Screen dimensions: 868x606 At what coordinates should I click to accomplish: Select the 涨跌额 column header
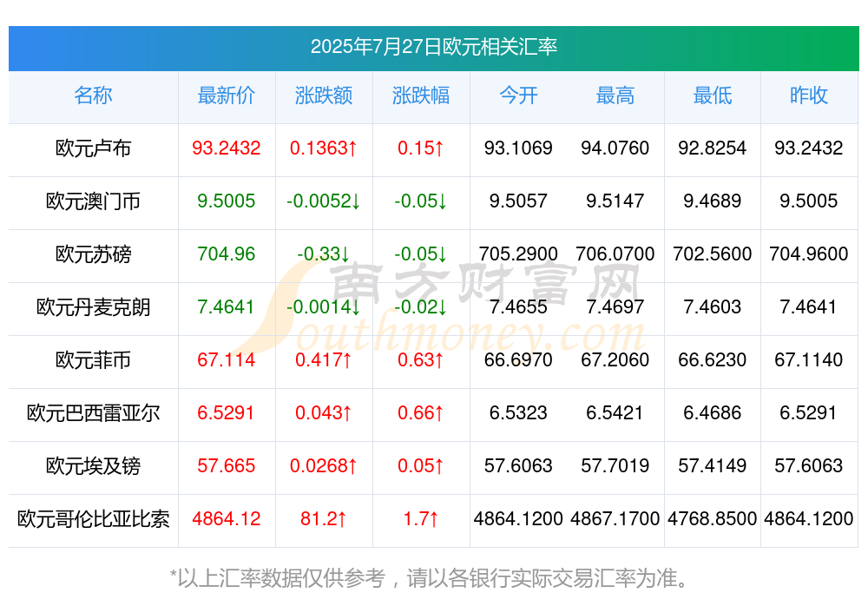click(x=323, y=96)
